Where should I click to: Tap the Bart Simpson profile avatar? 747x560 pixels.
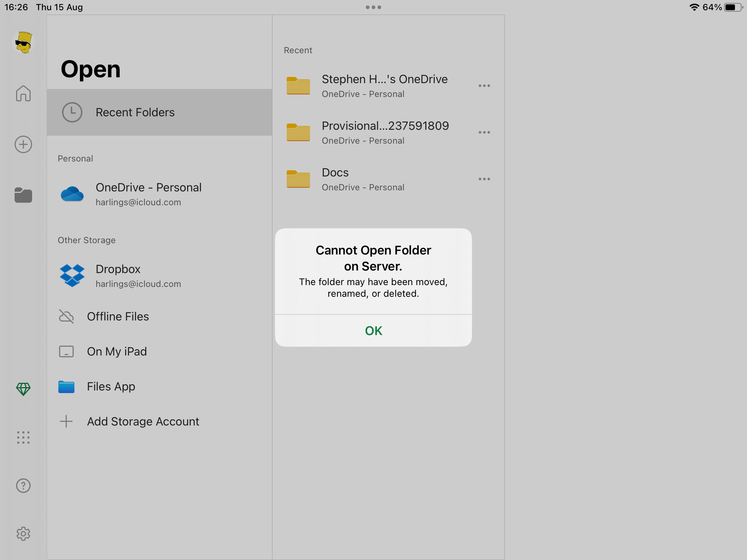pyautogui.click(x=23, y=43)
